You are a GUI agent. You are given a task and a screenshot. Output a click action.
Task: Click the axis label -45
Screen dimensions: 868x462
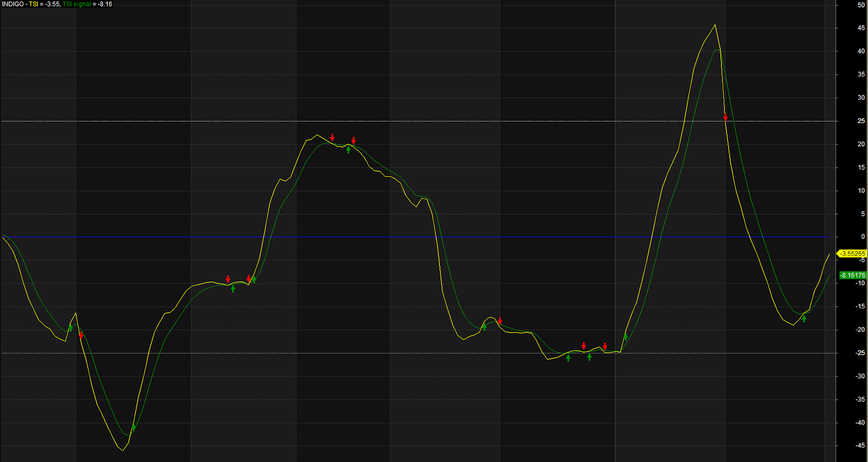tap(860, 446)
